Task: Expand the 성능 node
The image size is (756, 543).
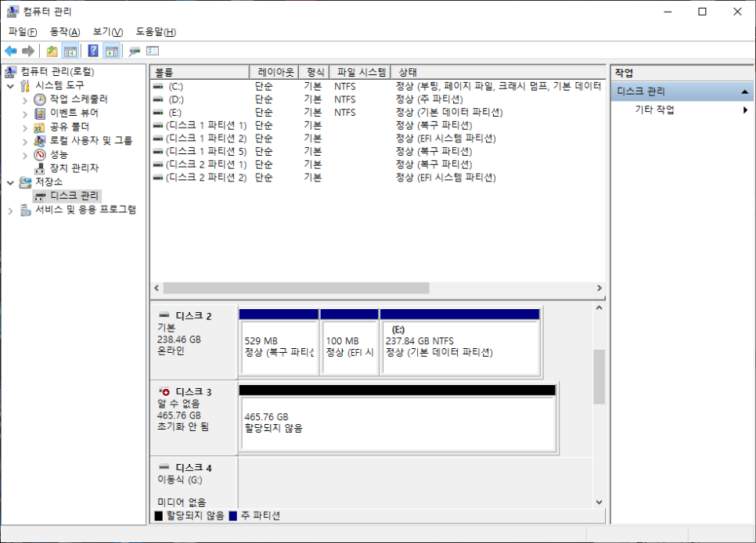Action: click(24, 155)
